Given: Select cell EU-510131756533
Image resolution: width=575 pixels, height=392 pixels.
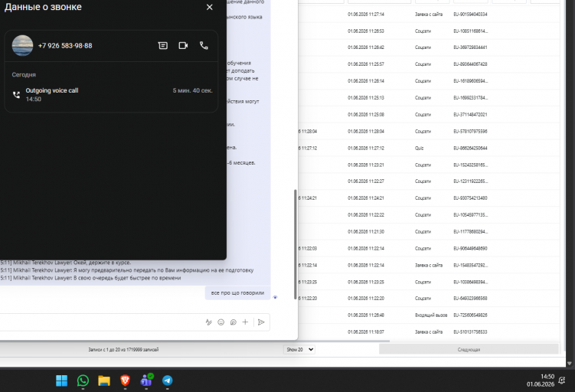Looking at the screenshot, I should tap(470, 332).
